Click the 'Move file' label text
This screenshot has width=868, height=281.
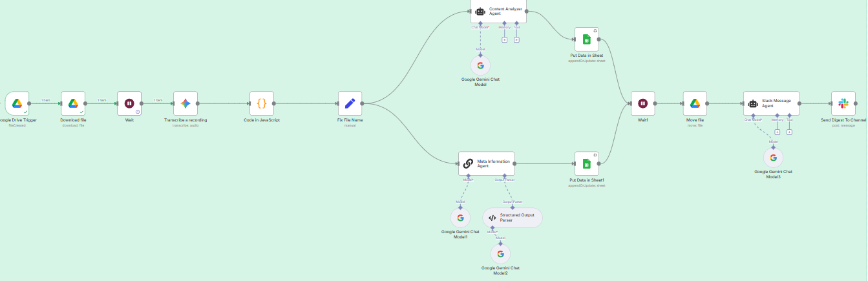pos(695,120)
